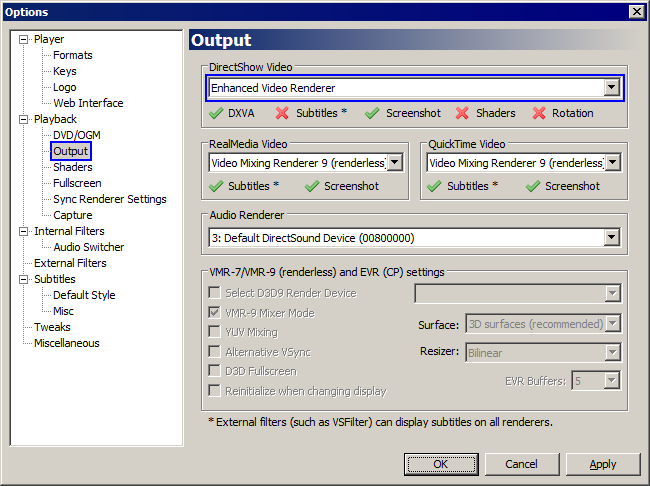The image size is (650, 486).
Task: Collapse the Subtitles tree node
Action: 24,279
